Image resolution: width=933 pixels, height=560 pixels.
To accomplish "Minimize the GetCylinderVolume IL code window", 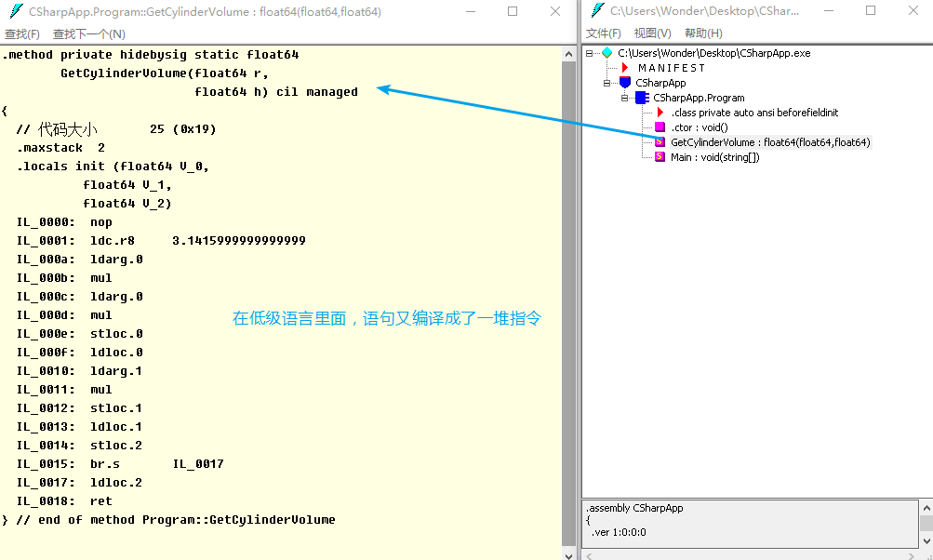I will pyautogui.click(x=471, y=11).
